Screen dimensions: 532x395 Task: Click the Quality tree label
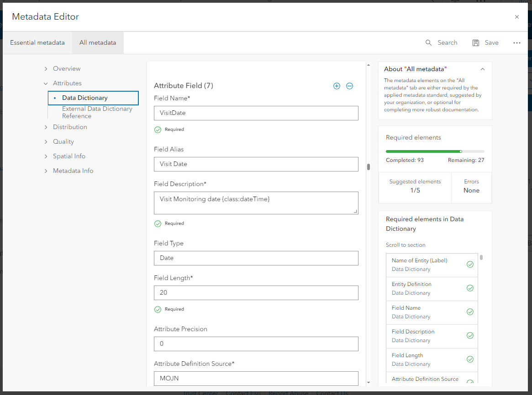(63, 141)
